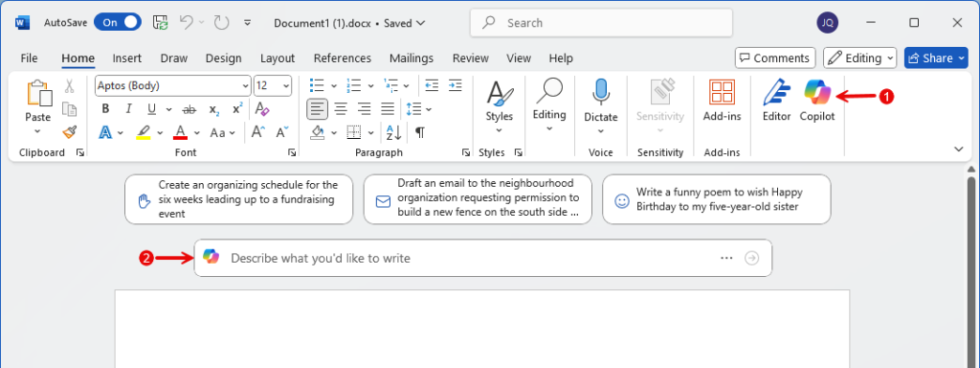Switch to the Draw tab
980x368 pixels.
pyautogui.click(x=174, y=58)
